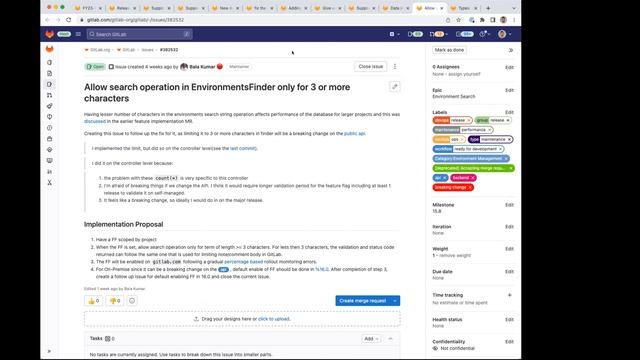Switch to the fix the browser tab
Viewport: 640px width, 360px height.
[259, 8]
